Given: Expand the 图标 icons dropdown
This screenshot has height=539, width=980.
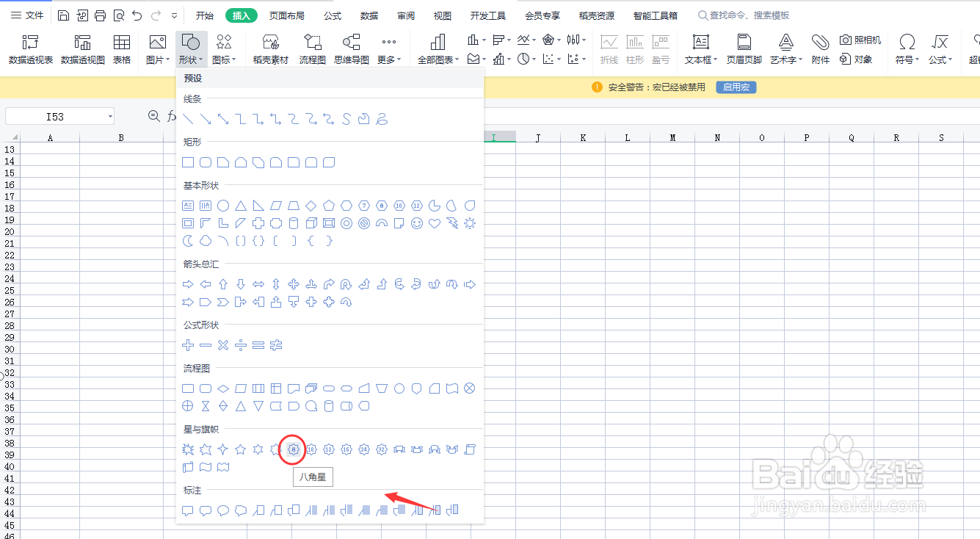Looking at the screenshot, I should (x=224, y=60).
